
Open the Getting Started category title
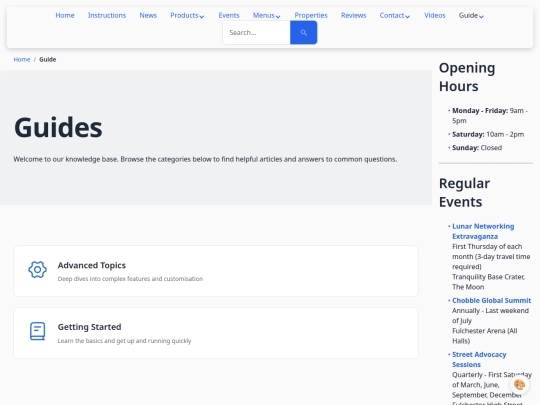pos(89,327)
